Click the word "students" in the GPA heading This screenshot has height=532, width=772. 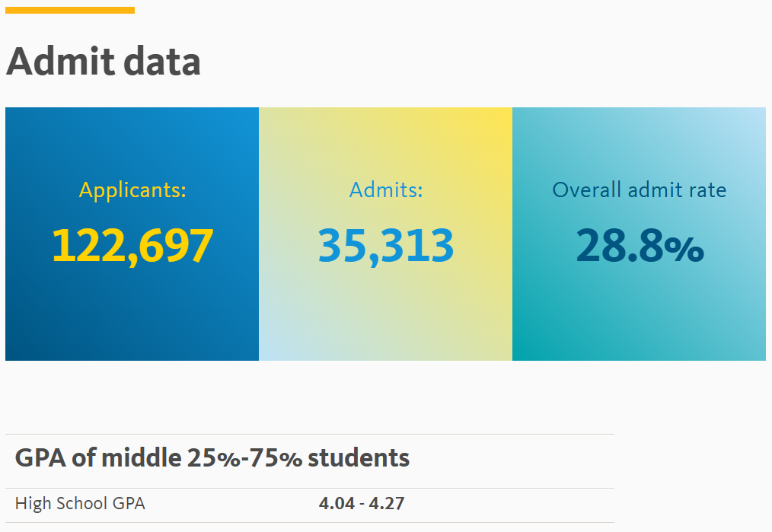(x=359, y=458)
